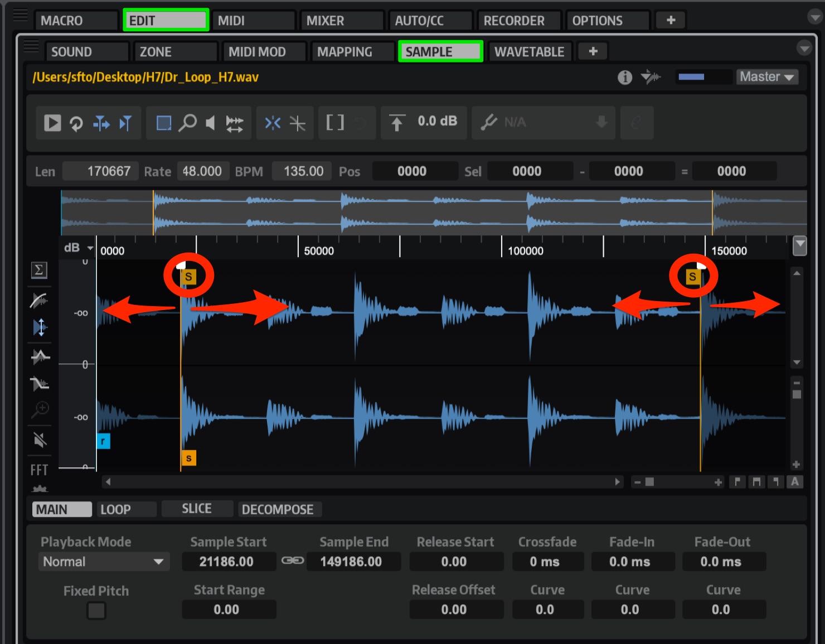Toggle the Play Selection Looped icon
The image size is (825, 644).
[76, 123]
